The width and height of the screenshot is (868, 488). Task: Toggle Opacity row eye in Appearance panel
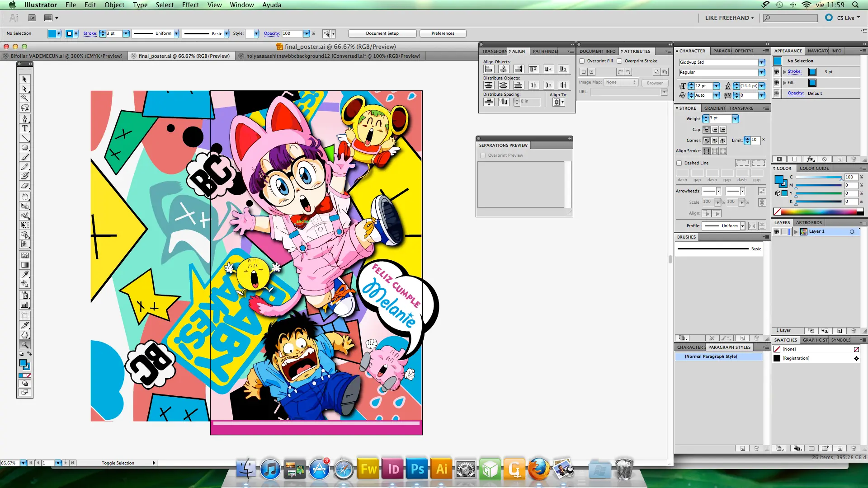coord(777,94)
